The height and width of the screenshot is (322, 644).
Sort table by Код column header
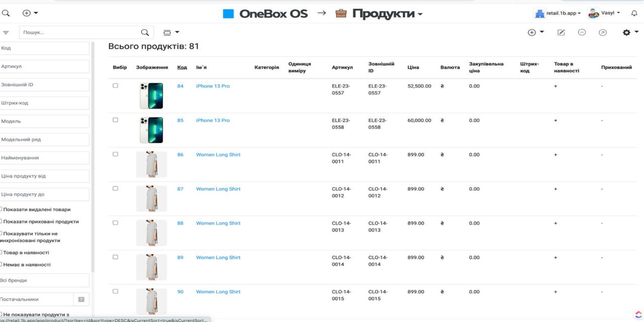coord(182,67)
